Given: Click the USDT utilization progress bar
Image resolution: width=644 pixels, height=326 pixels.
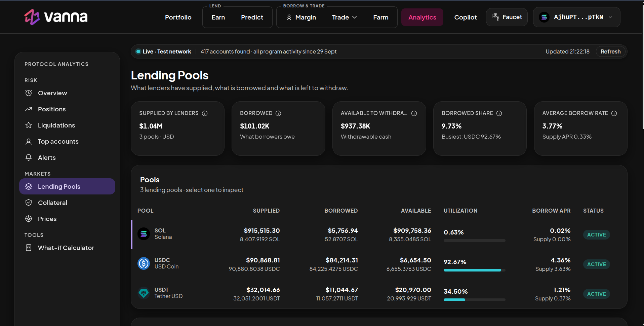Looking at the screenshot, I should click(x=474, y=300).
